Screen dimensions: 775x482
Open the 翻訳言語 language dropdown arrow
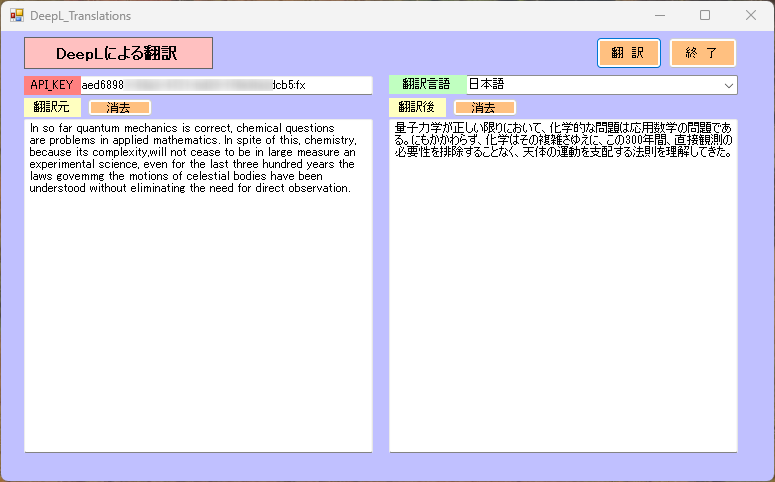[x=727, y=86]
